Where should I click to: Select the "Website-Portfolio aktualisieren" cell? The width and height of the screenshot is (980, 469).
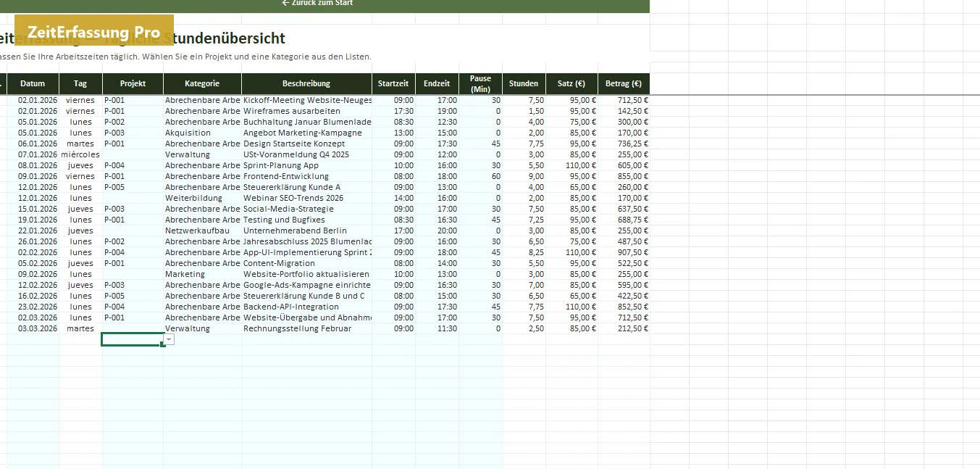(306, 274)
